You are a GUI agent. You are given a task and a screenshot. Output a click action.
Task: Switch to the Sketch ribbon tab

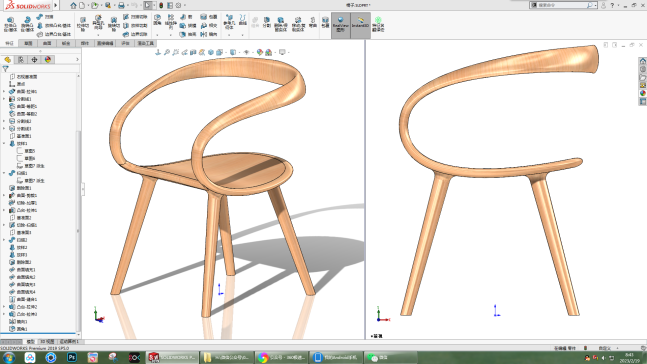[x=28, y=43]
